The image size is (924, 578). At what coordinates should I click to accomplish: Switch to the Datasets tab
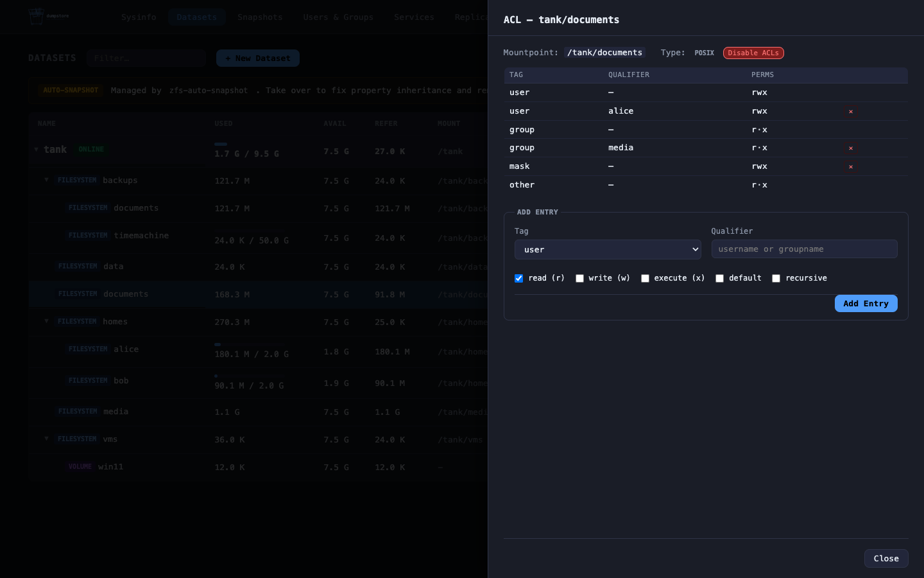coord(197,17)
